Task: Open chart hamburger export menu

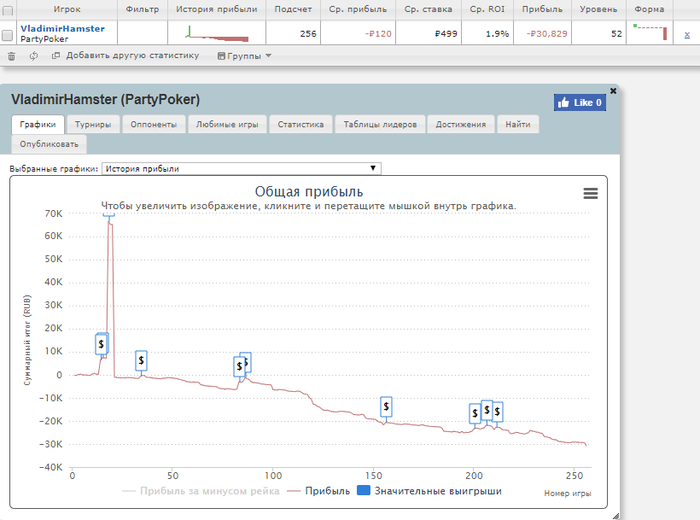Action: coord(590,193)
